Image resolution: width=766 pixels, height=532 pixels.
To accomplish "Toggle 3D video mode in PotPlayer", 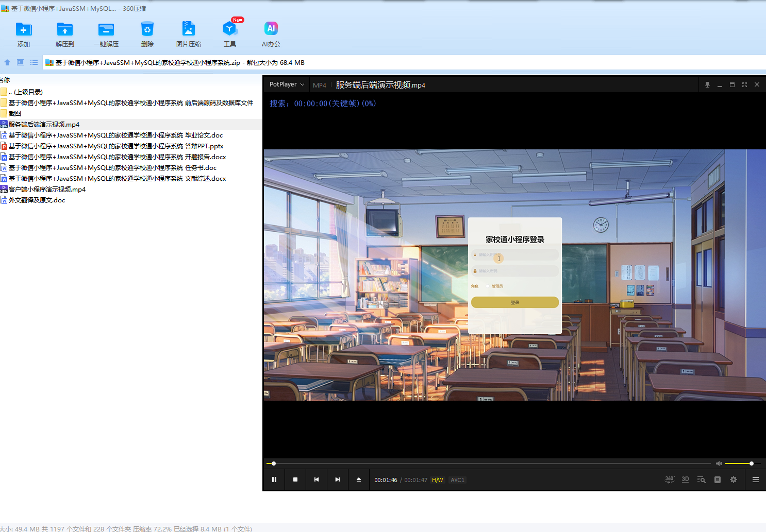I will 685,479.
